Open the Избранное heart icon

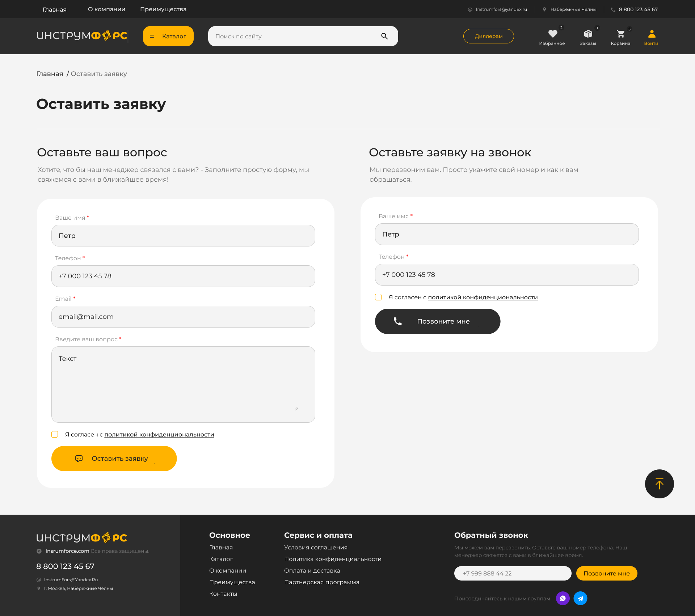click(x=552, y=34)
